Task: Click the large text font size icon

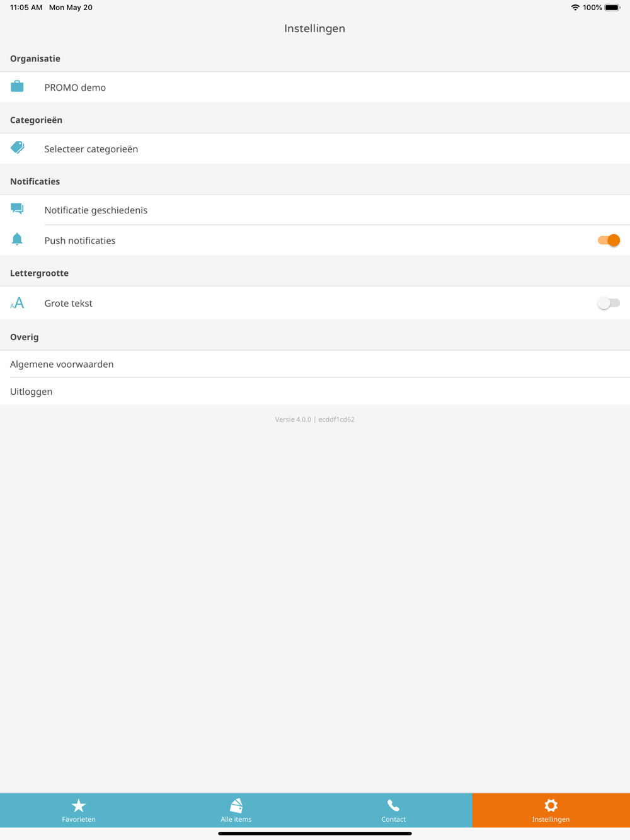Action: point(17,303)
